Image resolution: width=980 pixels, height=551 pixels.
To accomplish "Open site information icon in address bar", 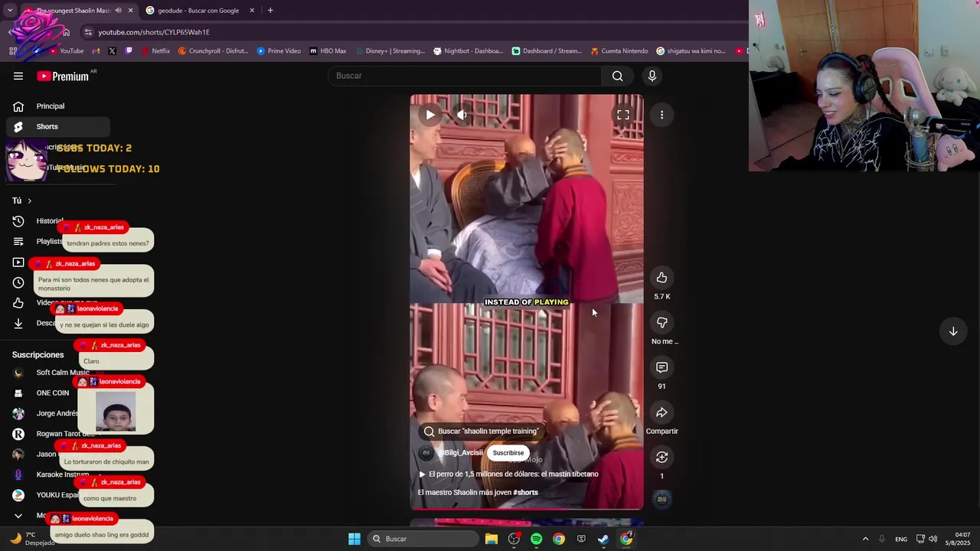I will [x=88, y=32].
